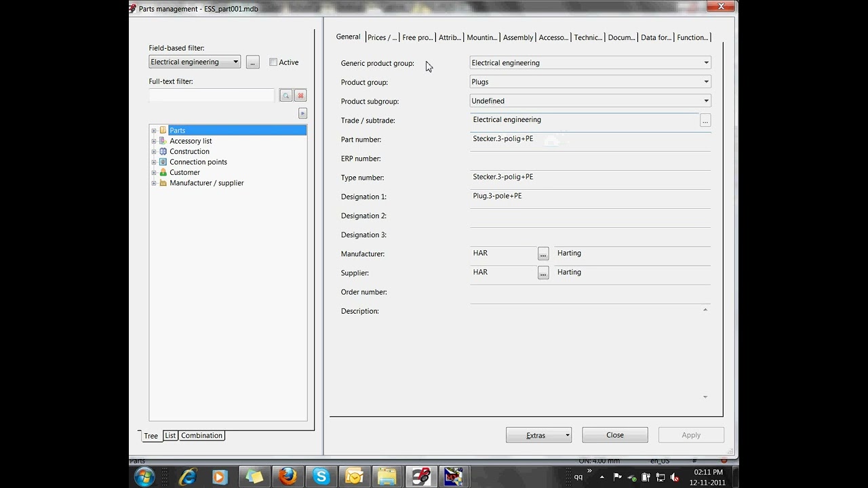Switch to the Combination view tab
Screen dimensions: 868x488
(x=201, y=436)
